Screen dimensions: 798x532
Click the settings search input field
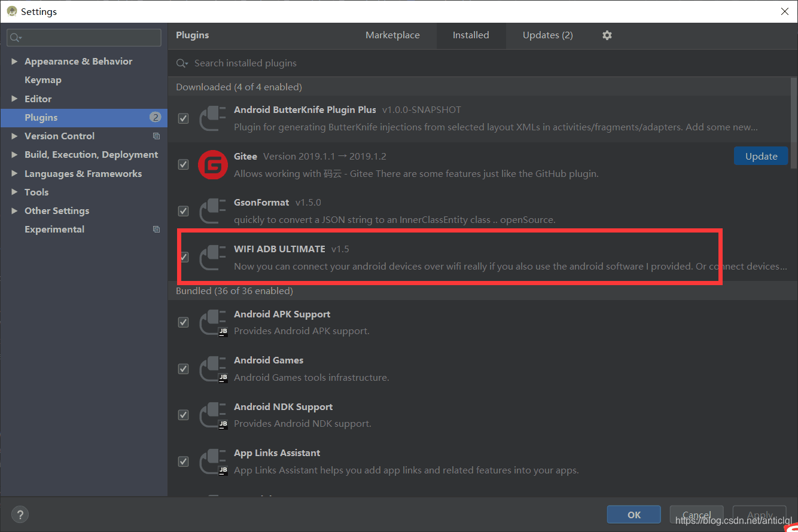[84, 38]
